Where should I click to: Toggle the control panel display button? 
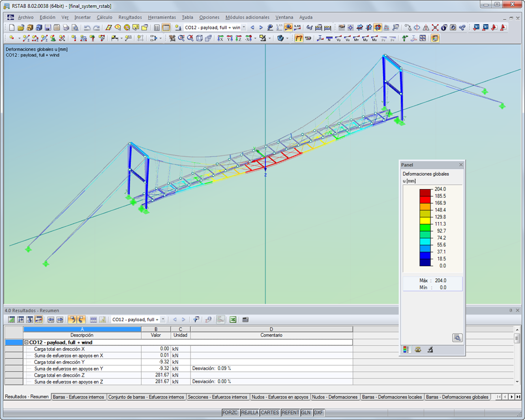pyautogui.click(x=435, y=38)
